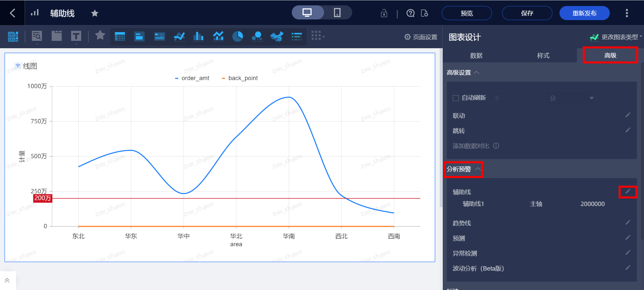Open the refresh interval unit dropdown
Screen dimensions: 644x290
click(570, 98)
